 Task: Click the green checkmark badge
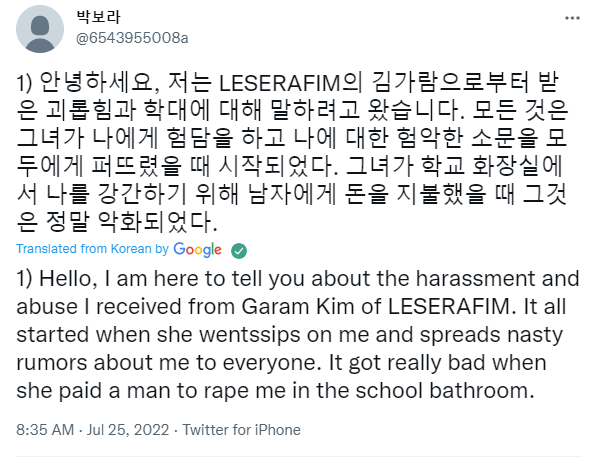click(239, 251)
